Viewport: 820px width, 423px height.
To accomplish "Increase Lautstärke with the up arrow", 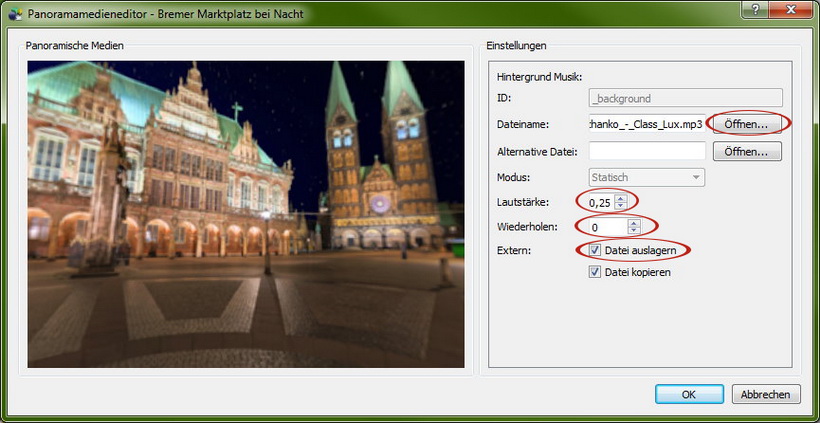I will point(621,198).
